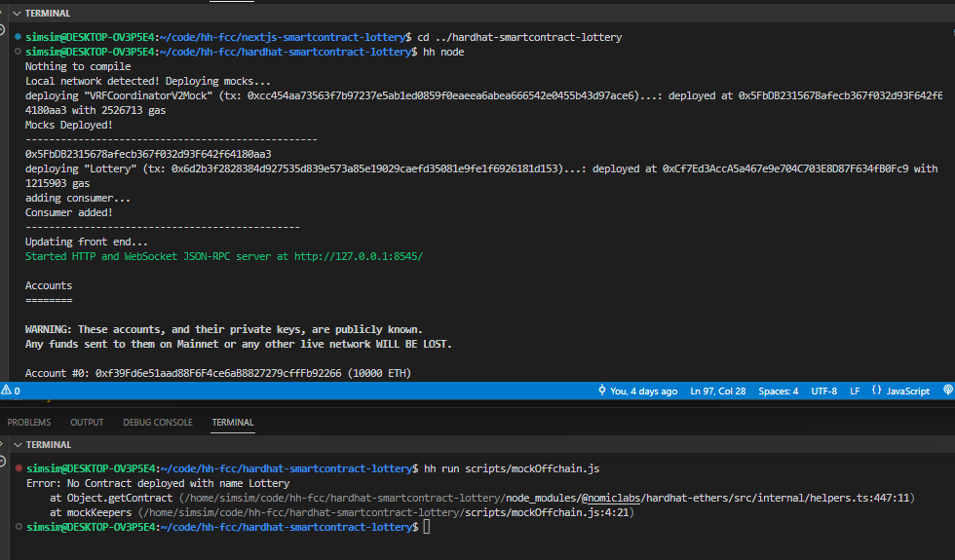Click 'Error: No Contract deployed with name Lottery' text
The height and width of the screenshot is (560, 955).
click(x=158, y=483)
